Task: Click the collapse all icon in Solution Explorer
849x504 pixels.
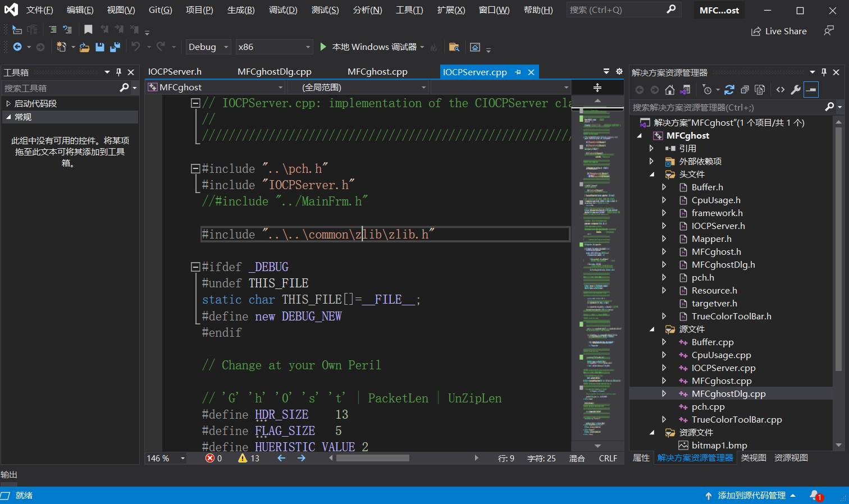Action: pyautogui.click(x=745, y=90)
